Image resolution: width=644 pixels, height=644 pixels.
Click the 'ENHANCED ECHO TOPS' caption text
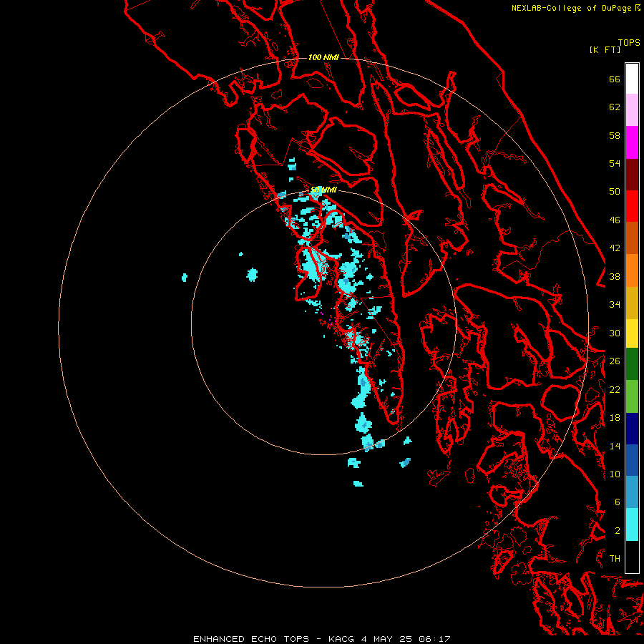click(251, 639)
